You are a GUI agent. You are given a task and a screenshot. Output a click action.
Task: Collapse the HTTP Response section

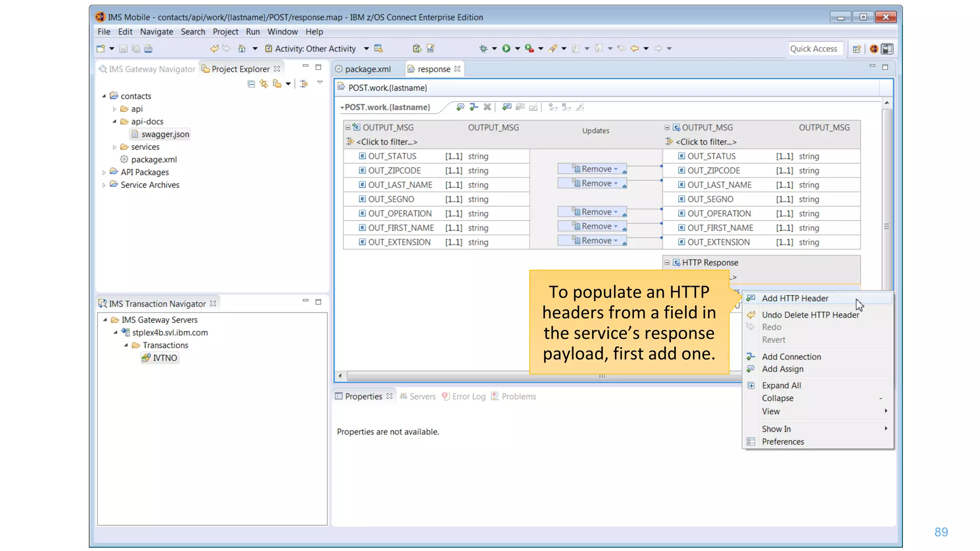[x=667, y=262]
